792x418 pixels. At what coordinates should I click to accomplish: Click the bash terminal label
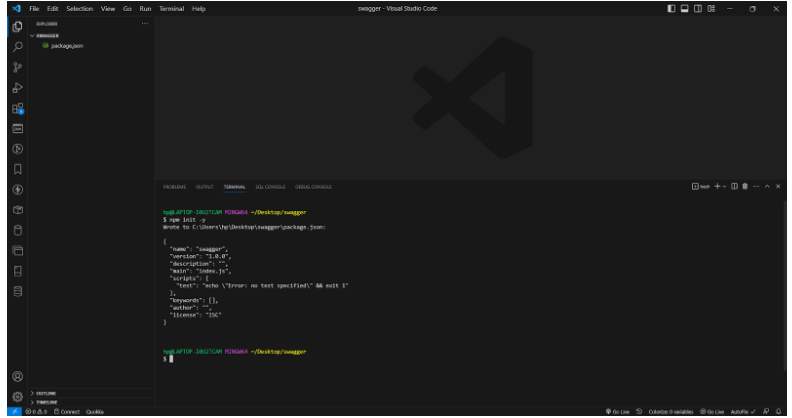(x=701, y=187)
